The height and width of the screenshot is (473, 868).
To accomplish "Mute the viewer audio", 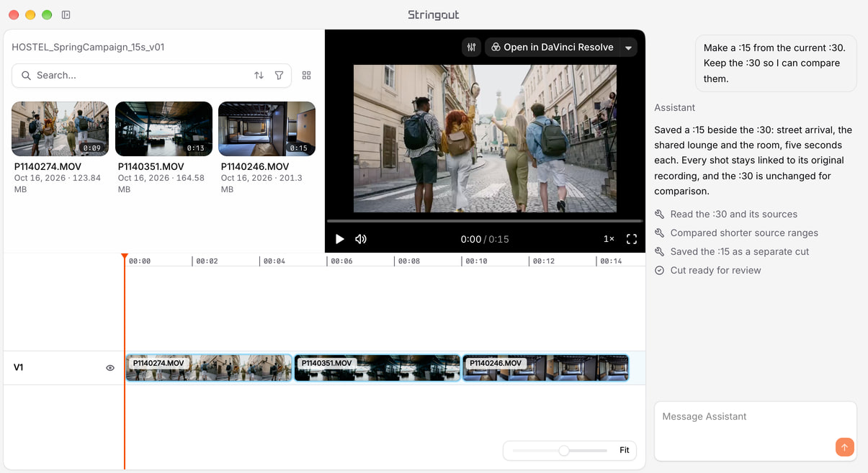I will (361, 239).
